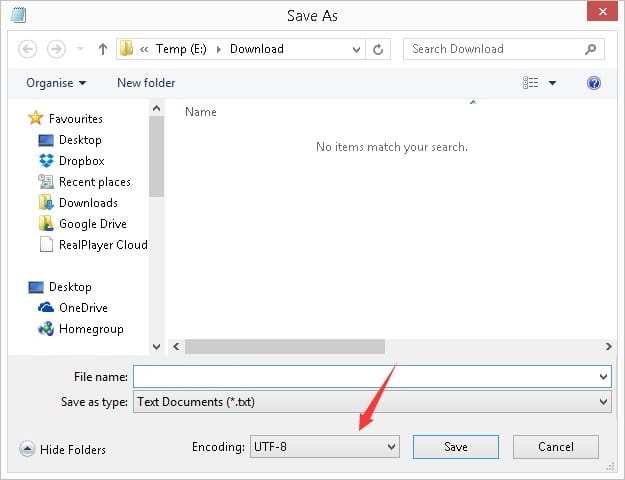
Task: Select Favourites in the navigation pane
Action: (x=76, y=119)
